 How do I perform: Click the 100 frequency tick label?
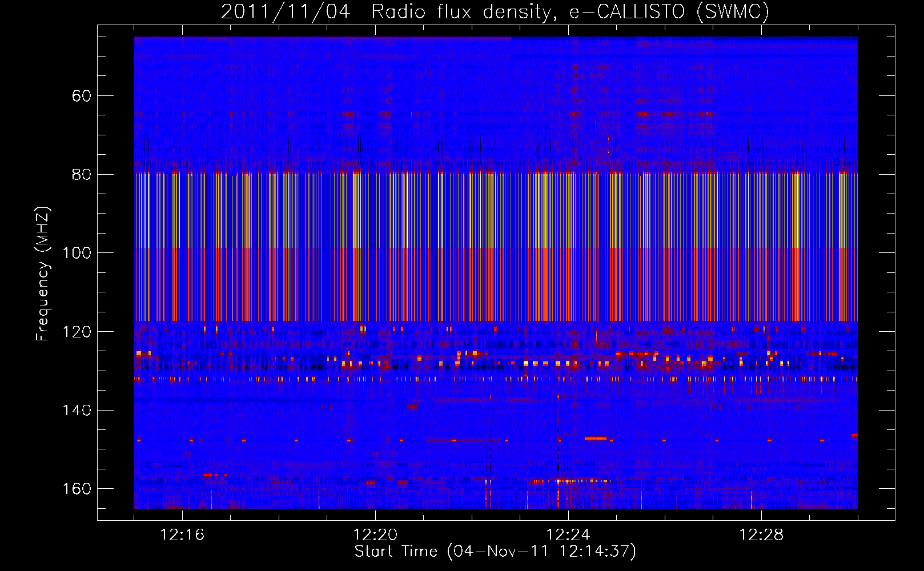click(77, 253)
